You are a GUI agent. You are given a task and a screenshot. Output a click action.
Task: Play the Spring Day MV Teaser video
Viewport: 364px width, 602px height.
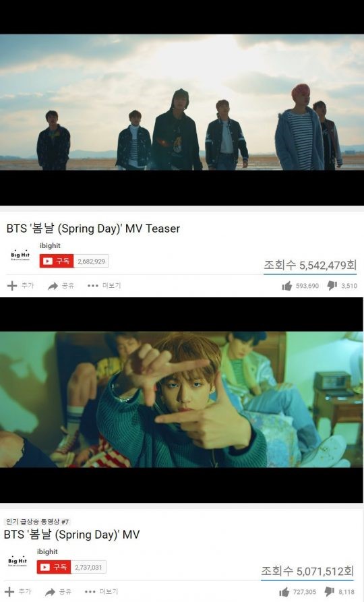(182, 102)
